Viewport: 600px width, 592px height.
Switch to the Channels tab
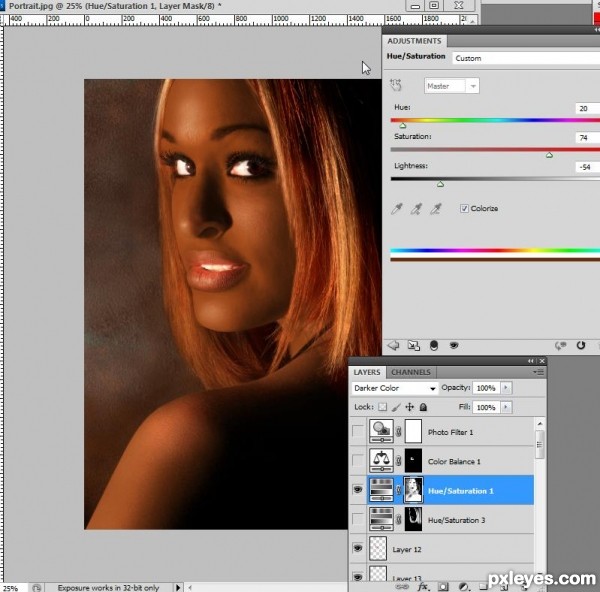(x=411, y=372)
